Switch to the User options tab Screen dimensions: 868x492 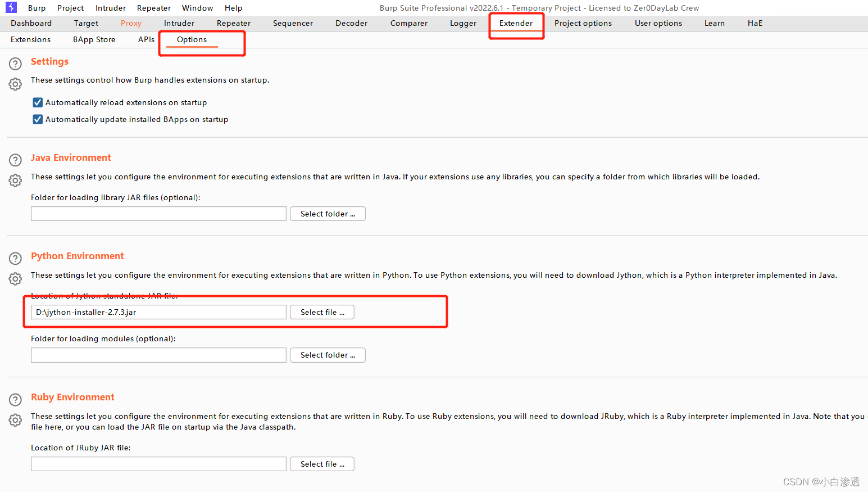coord(658,23)
